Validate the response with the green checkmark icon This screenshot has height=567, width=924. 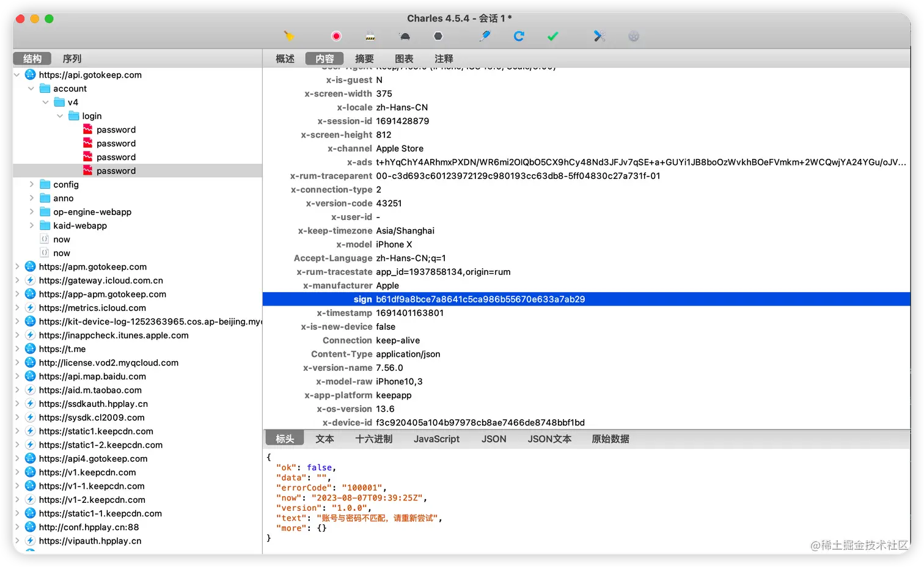pos(553,36)
